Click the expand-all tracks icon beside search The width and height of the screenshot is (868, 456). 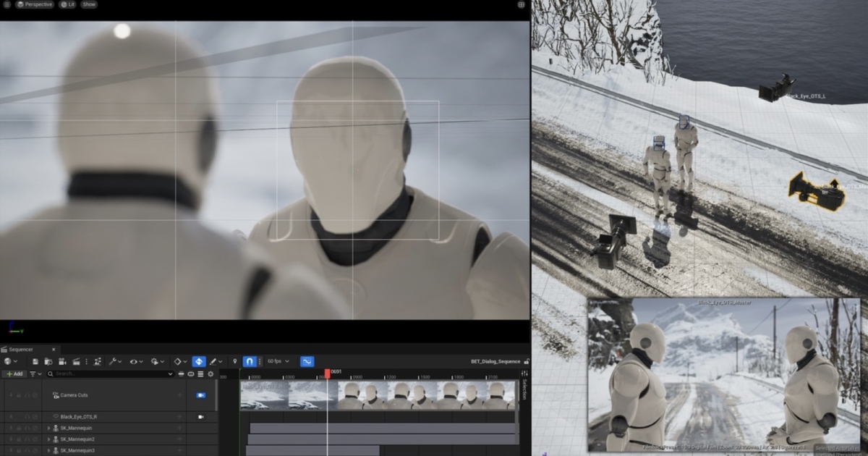[181, 373]
